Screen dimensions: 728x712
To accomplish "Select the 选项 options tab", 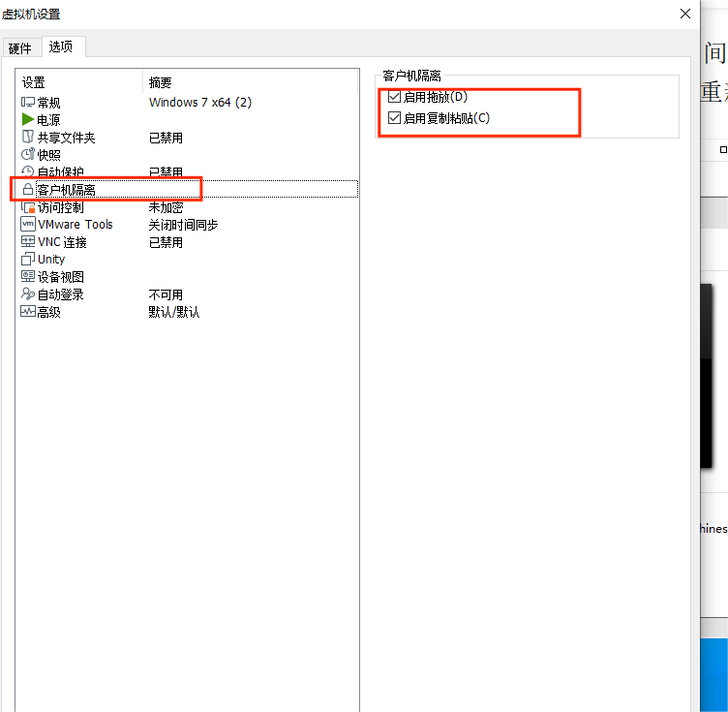I will [61, 46].
